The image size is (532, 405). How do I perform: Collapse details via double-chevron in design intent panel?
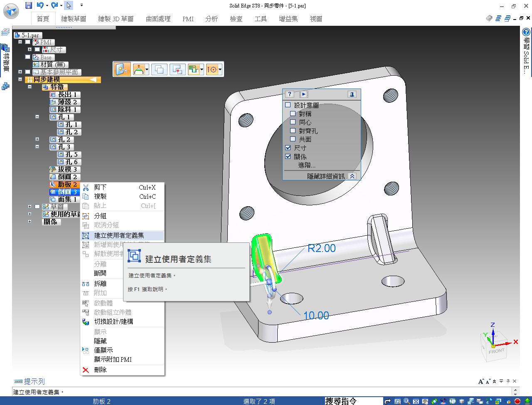352,176
